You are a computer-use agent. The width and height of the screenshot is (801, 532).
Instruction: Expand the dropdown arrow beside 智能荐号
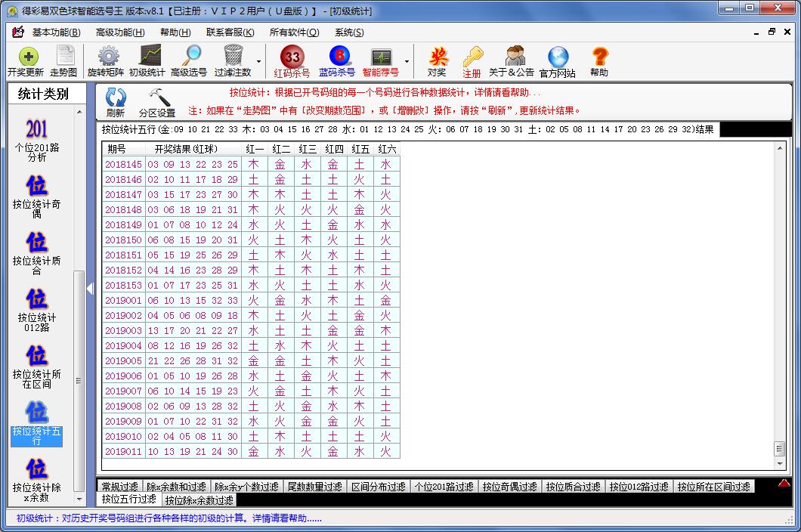point(406,62)
